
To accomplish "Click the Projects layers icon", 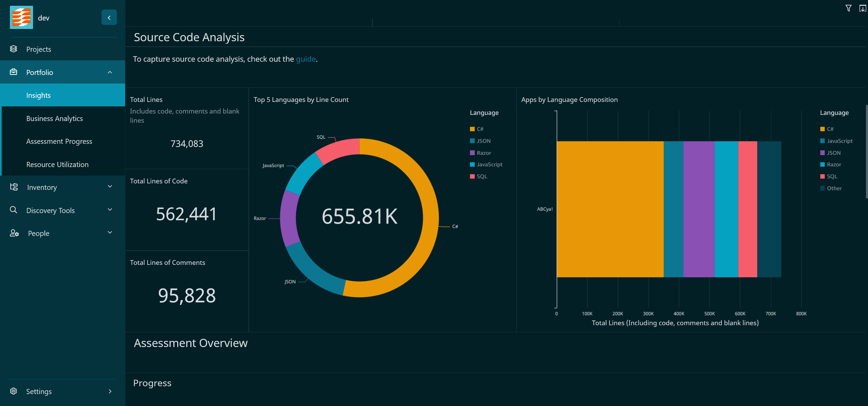I will click(14, 49).
